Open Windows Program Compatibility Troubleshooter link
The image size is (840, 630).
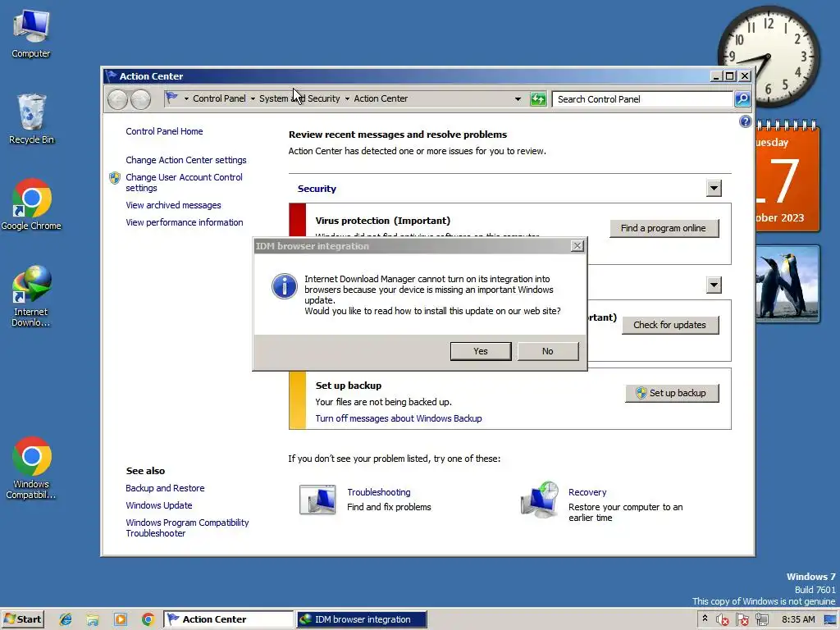[x=187, y=527]
